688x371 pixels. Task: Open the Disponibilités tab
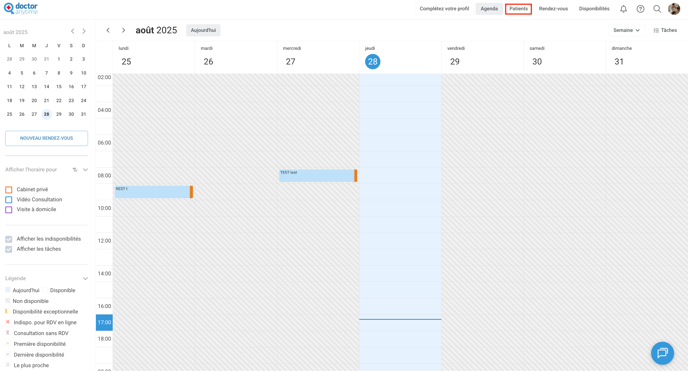point(594,9)
